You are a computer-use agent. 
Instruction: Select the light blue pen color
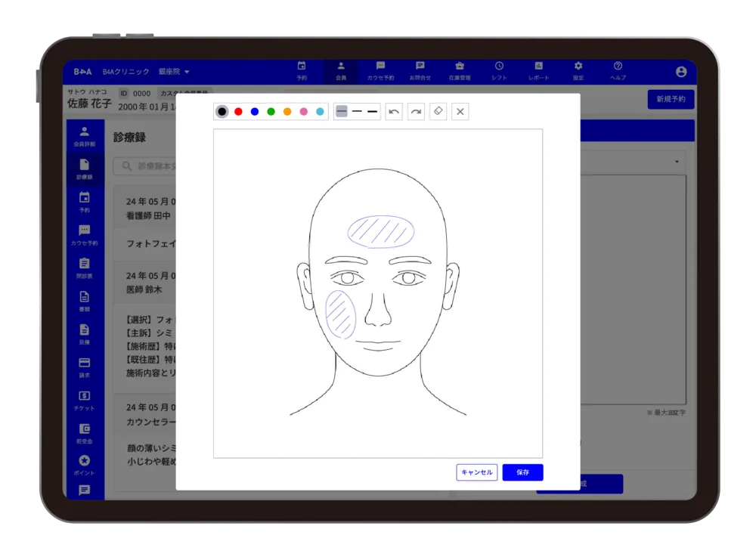point(320,112)
